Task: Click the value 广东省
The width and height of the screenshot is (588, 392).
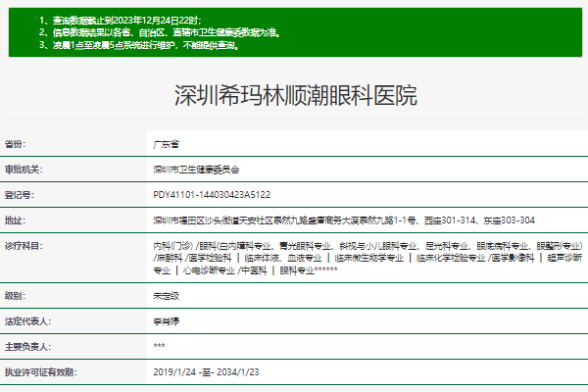Action: (167, 144)
